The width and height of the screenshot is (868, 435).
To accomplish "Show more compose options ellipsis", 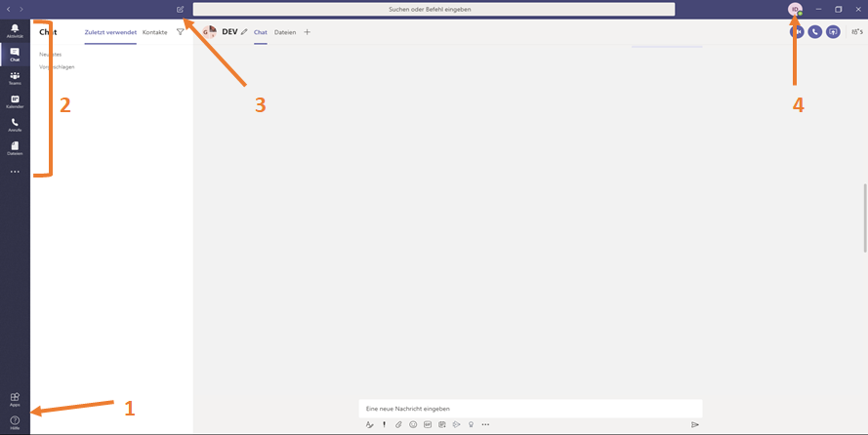I will (485, 424).
